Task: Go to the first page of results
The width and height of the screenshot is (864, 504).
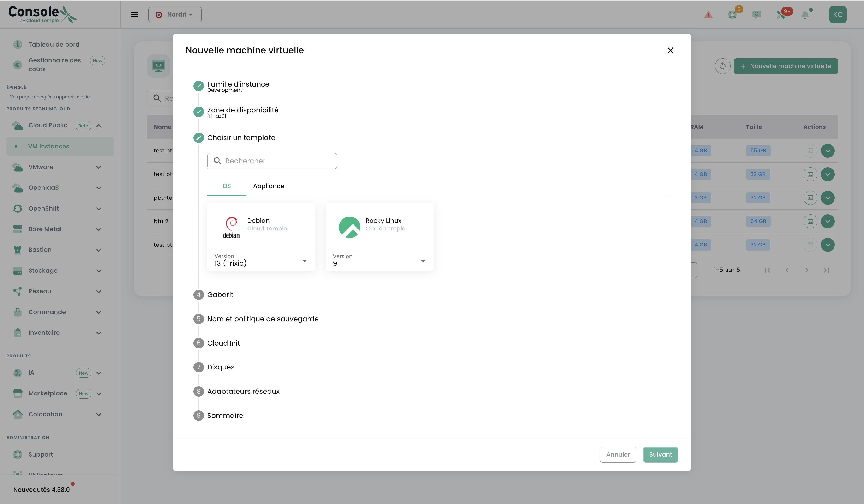Action: click(767, 270)
